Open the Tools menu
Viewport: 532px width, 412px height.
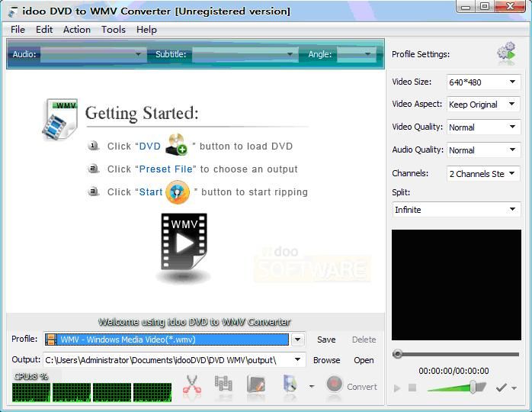pos(114,30)
